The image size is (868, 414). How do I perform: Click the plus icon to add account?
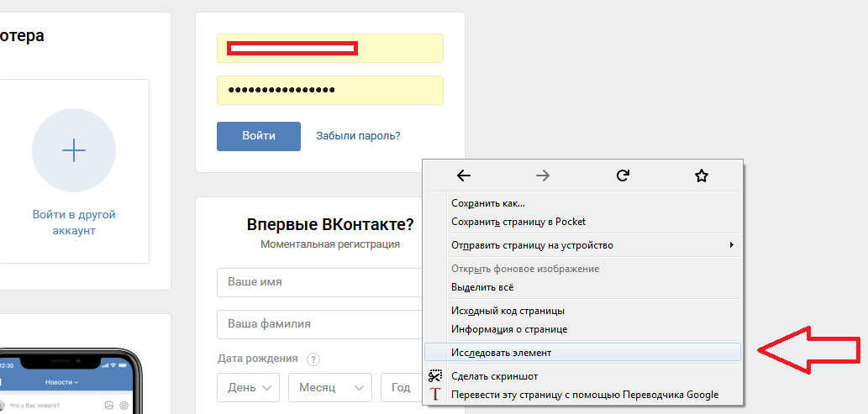pyautogui.click(x=74, y=150)
